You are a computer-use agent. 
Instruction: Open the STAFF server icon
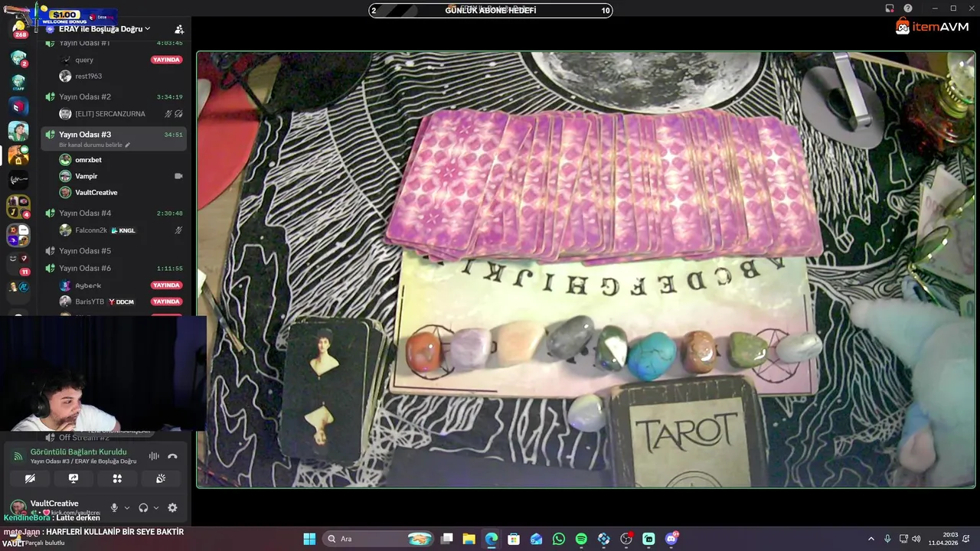pyautogui.click(x=18, y=82)
